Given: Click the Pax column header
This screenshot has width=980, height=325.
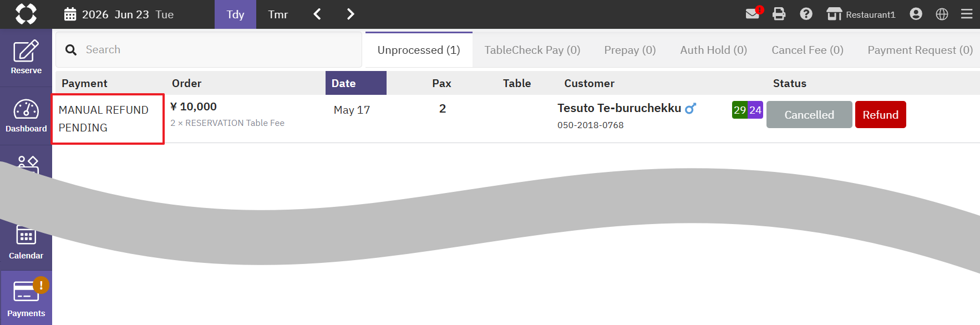Looking at the screenshot, I should (441, 83).
